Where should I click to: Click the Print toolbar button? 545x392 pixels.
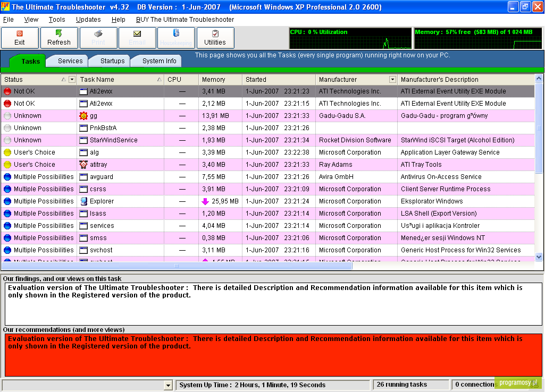click(x=98, y=38)
